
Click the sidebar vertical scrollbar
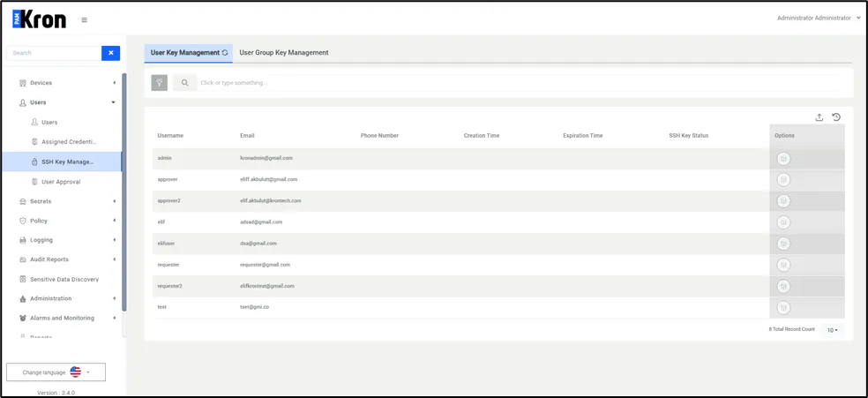click(124, 192)
